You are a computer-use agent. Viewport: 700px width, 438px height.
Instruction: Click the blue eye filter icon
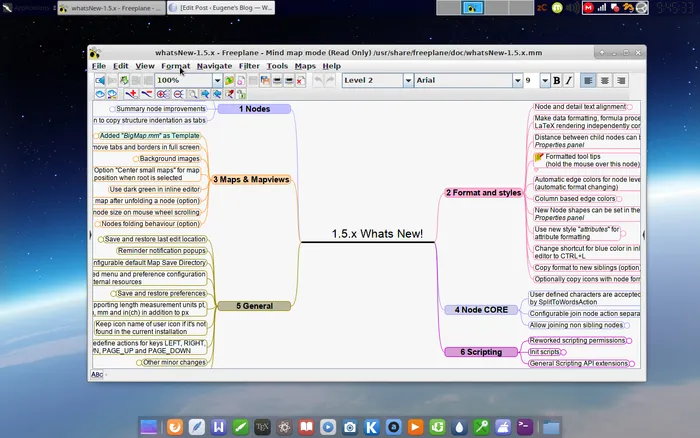tap(100, 94)
